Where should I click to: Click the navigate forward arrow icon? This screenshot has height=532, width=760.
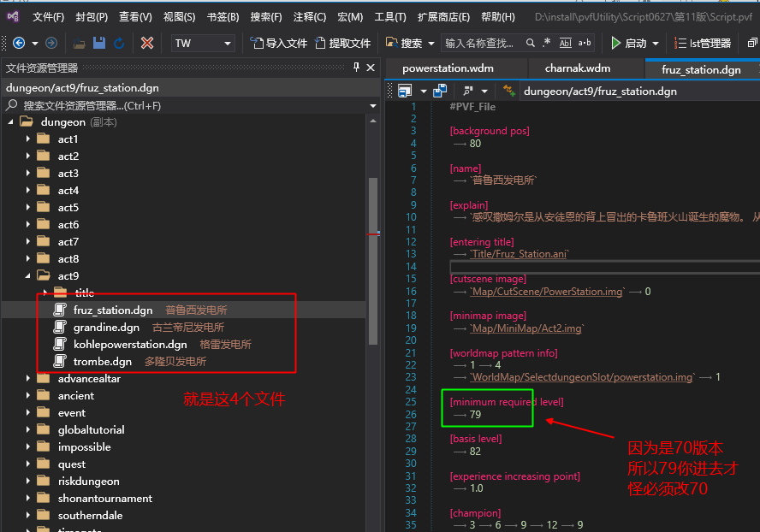(50, 43)
